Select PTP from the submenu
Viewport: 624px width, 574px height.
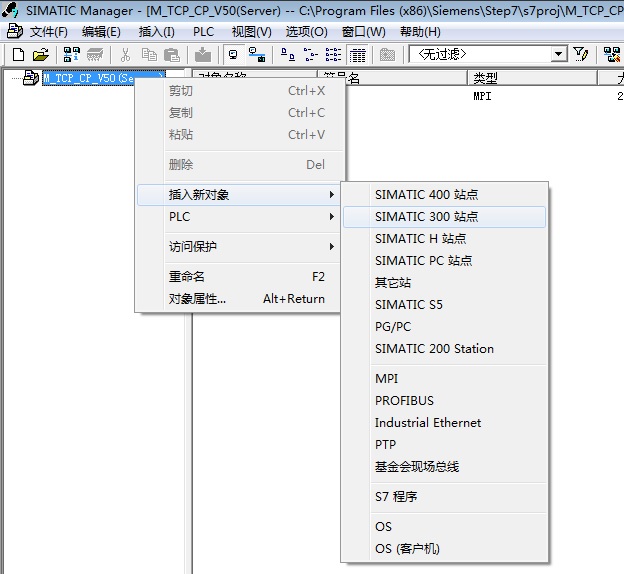444,445
